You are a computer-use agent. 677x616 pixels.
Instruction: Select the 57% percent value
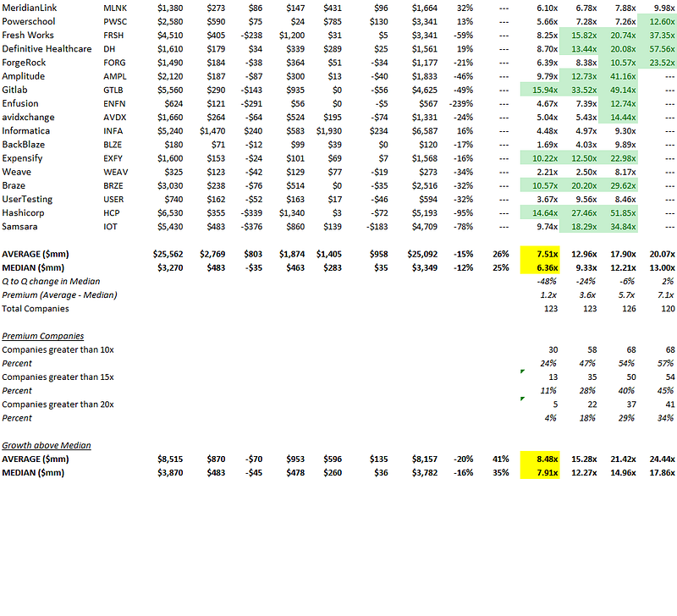665,364
